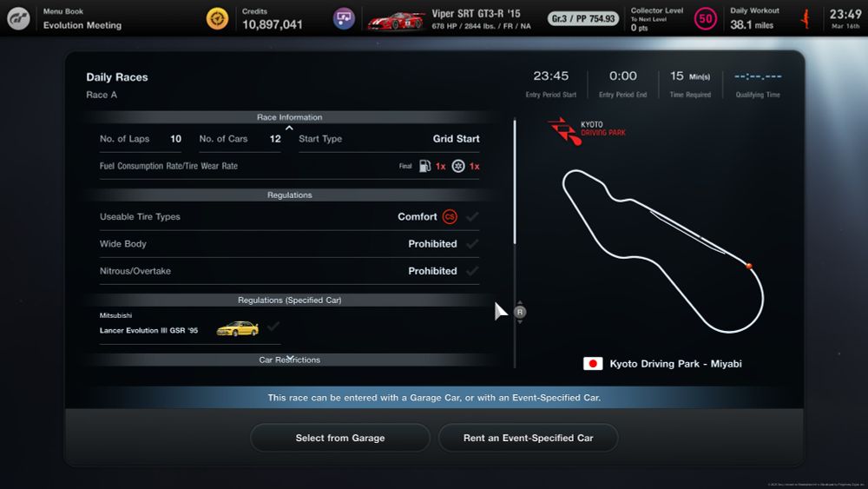Click the down chevron at Car Restrictions
The image size is (868, 489).
pos(289,357)
